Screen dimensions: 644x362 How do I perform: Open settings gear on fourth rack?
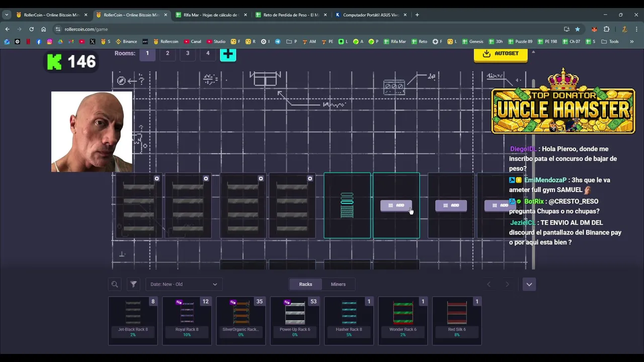(x=310, y=178)
